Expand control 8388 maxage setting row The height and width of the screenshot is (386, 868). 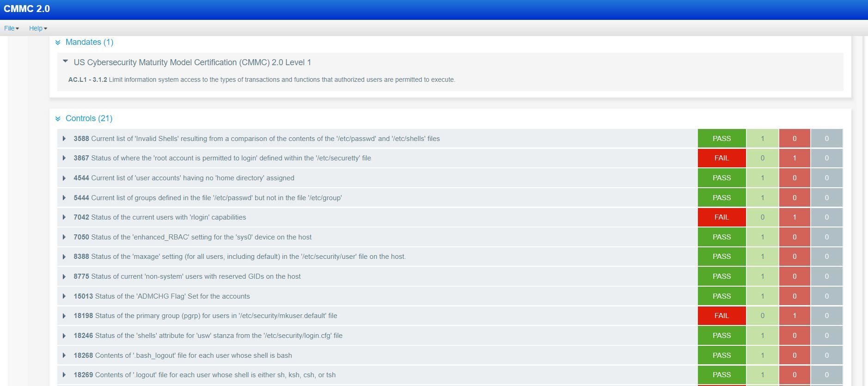[x=64, y=257]
